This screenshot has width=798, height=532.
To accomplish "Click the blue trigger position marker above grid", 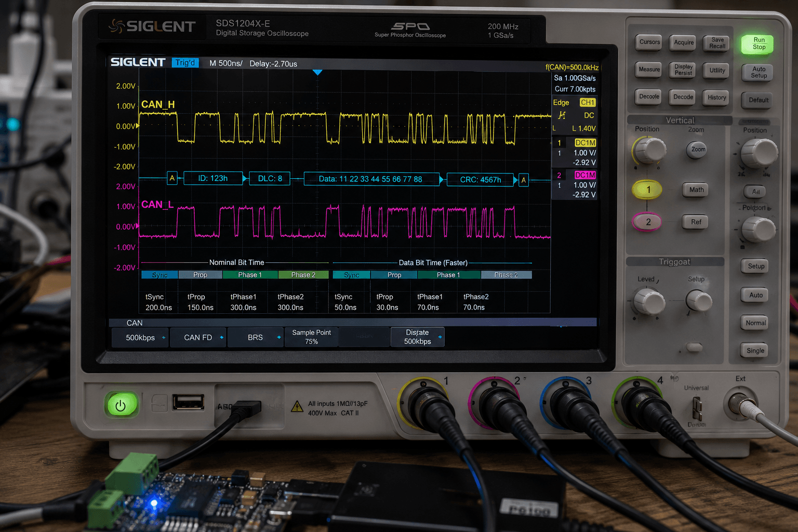I will tap(317, 73).
